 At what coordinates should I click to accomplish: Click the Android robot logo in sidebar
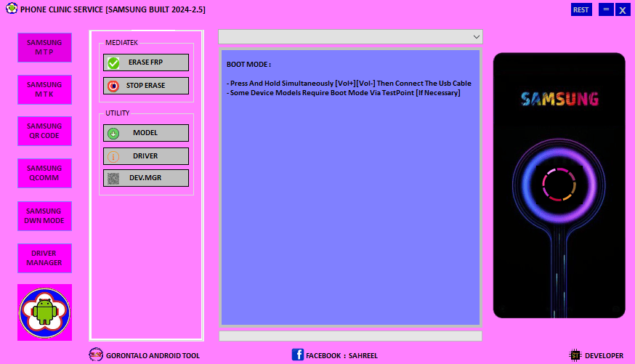pos(44,312)
